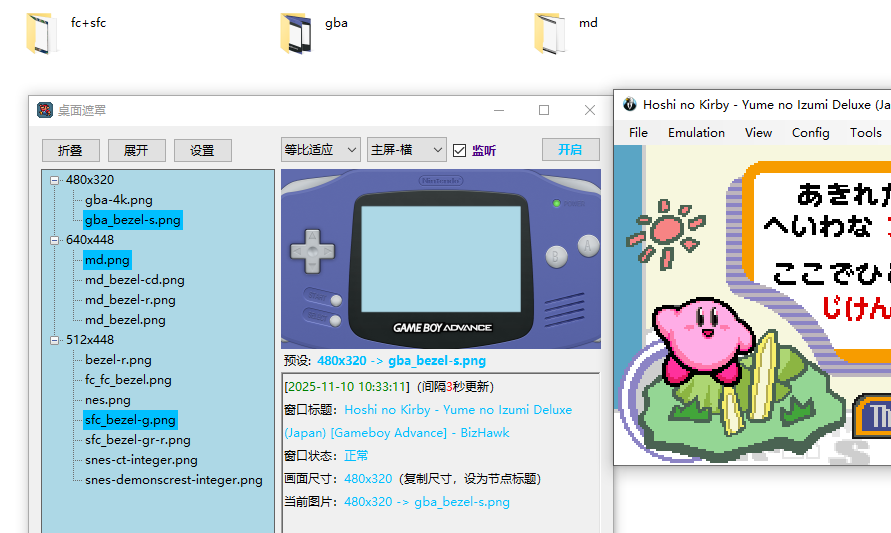Image resolution: width=891 pixels, height=533 pixels.
Task: Select sfc_bezel-g.png in the tree
Action: coord(130,420)
